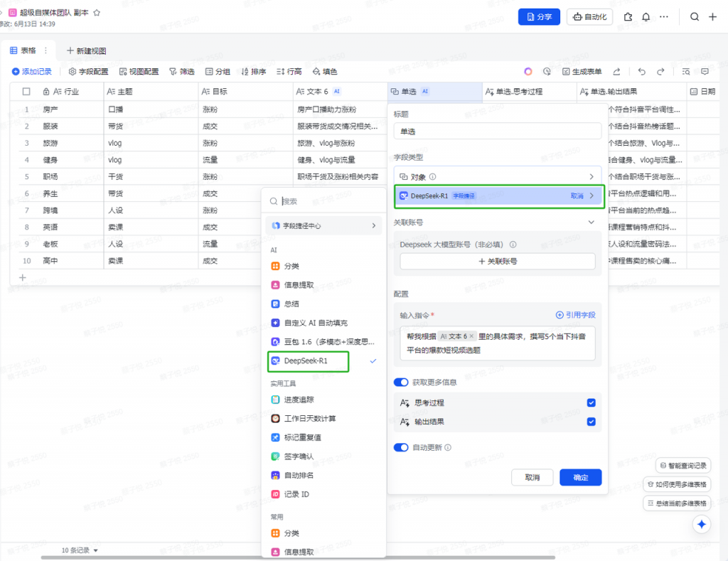Viewport: 728px width, 561px height.
Task: Open the 筛选 filter options
Action: pyautogui.click(x=182, y=72)
